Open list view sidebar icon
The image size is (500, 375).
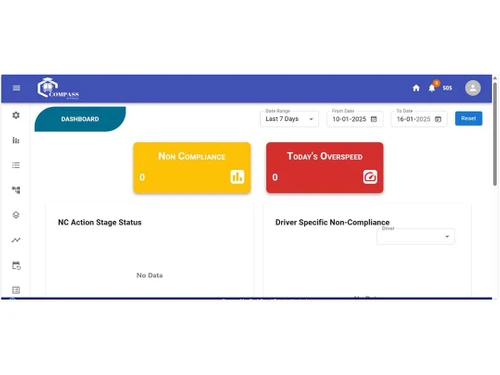click(x=16, y=165)
